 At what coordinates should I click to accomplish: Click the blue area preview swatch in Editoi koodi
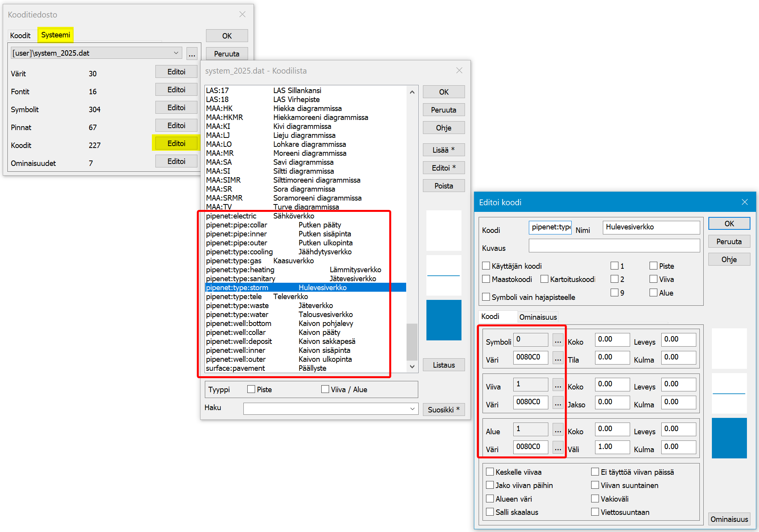tap(729, 438)
